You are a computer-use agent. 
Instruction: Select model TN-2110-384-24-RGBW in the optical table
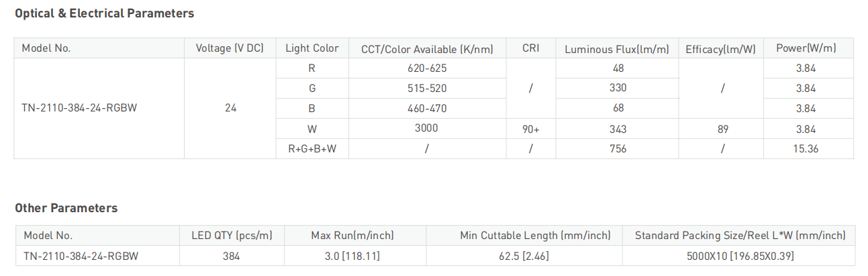point(79,108)
